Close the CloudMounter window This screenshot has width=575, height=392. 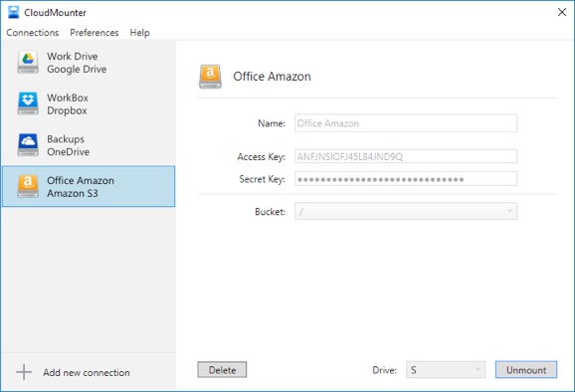[561, 12]
